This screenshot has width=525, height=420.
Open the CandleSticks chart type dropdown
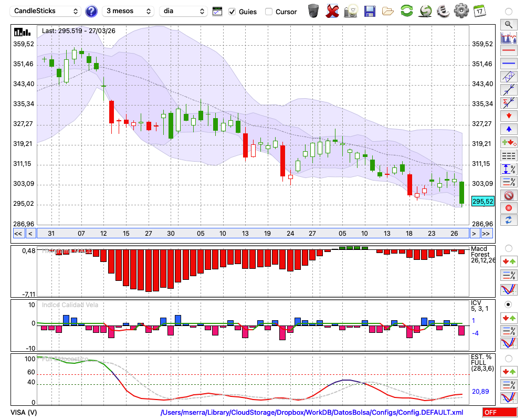tap(46, 11)
